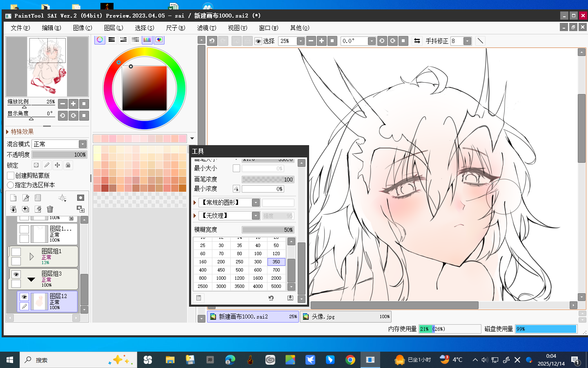This screenshot has width=588, height=368.
Task: Select the 指定为选区样本 radio button
Action: [11, 185]
